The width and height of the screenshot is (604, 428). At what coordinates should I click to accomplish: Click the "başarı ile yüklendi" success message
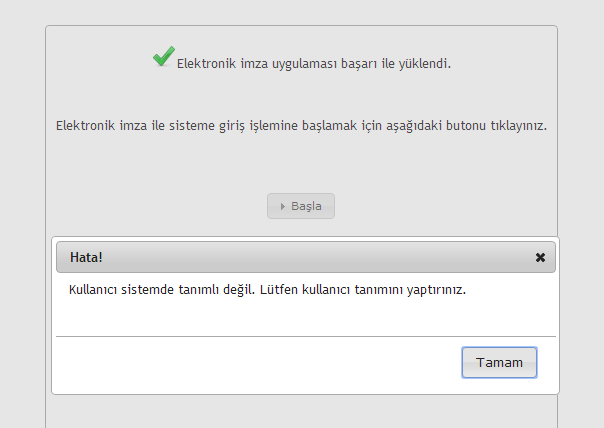(397, 64)
